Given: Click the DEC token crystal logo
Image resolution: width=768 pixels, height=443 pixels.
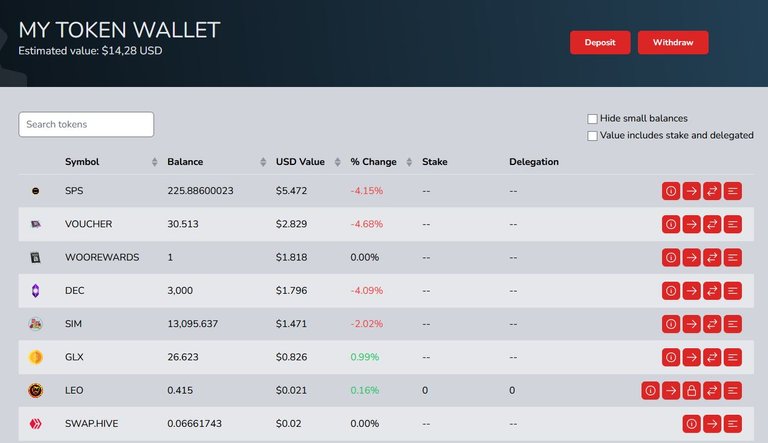Looking at the screenshot, I should point(35,291).
